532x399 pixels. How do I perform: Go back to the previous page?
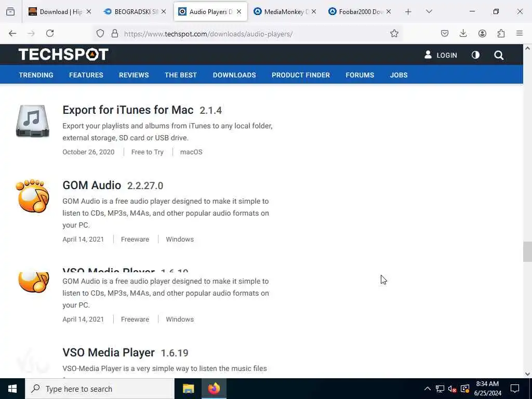pos(12,33)
